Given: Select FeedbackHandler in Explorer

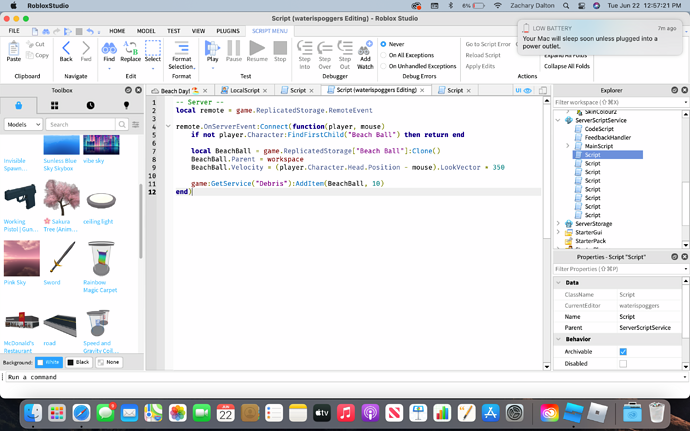Looking at the screenshot, I should click(x=607, y=137).
